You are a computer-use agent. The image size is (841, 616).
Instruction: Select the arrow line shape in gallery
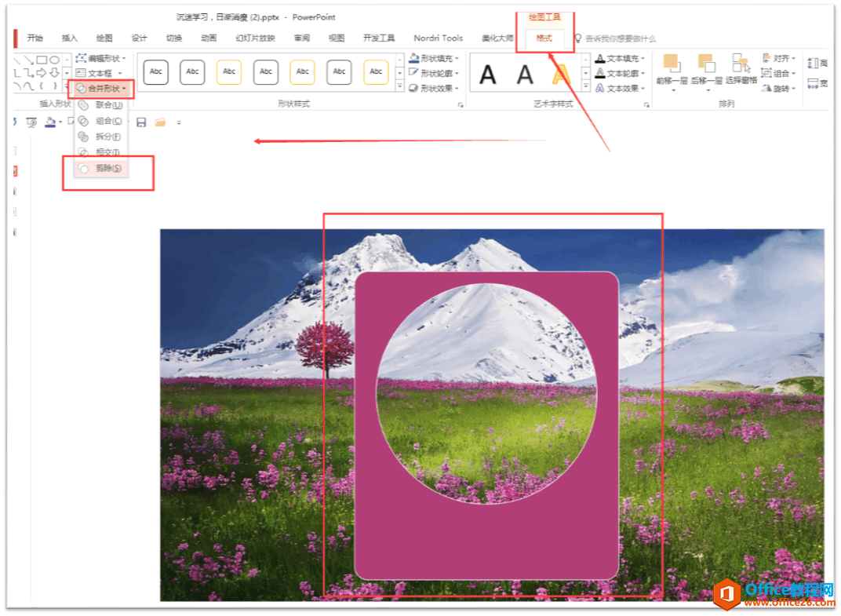(29, 60)
